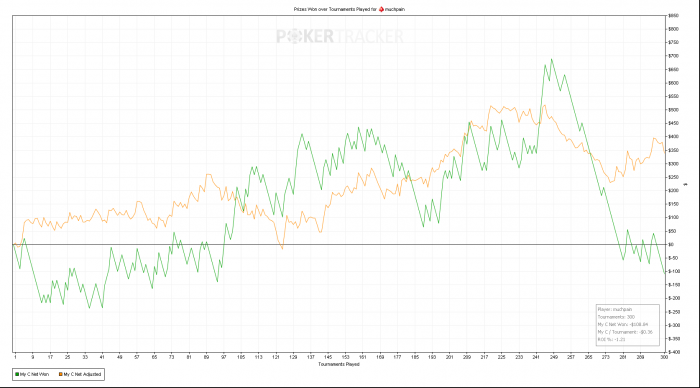Click the green line's highest peak near $700
Viewport: 700px width, 388px height.
pos(552,59)
